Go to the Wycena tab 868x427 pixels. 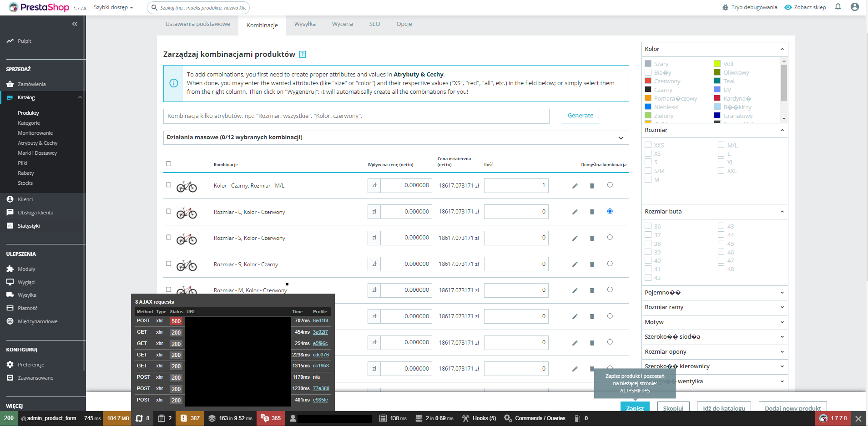(x=343, y=24)
